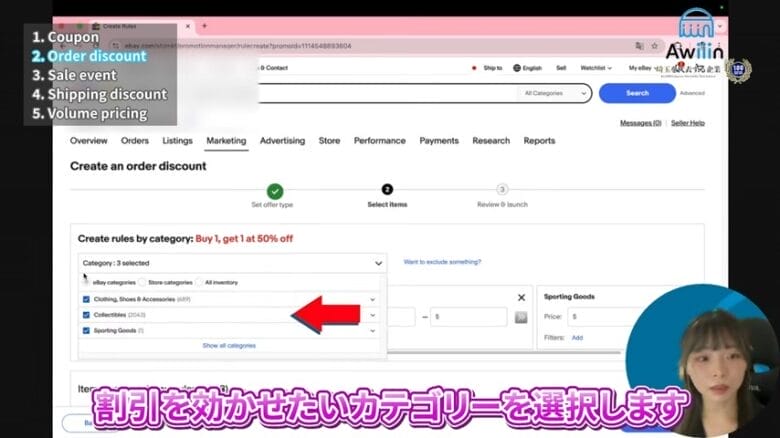Switch to the Payments tab
Image resolution: width=780 pixels, height=438 pixels.
pyautogui.click(x=439, y=141)
